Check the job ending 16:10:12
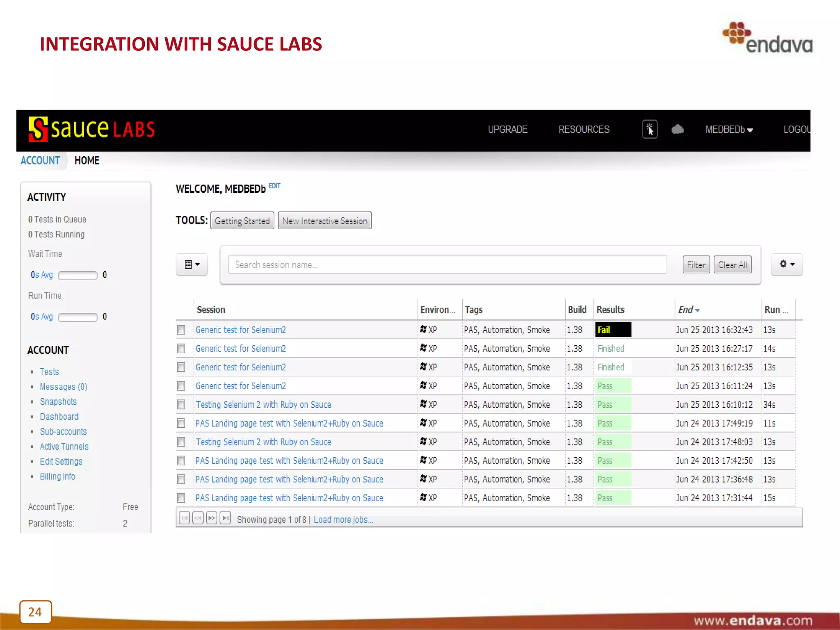Screen dimensions: 840x630 tap(181, 404)
